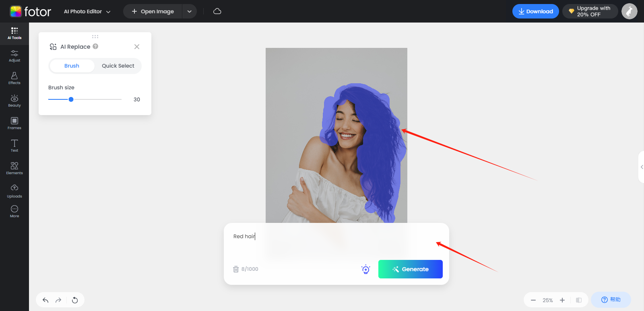Click the Generate button
The width and height of the screenshot is (644, 311).
[411, 269]
